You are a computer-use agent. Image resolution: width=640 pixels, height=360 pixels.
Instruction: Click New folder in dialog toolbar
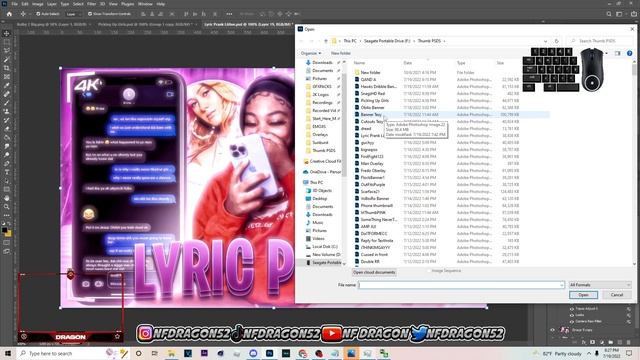pos(340,53)
